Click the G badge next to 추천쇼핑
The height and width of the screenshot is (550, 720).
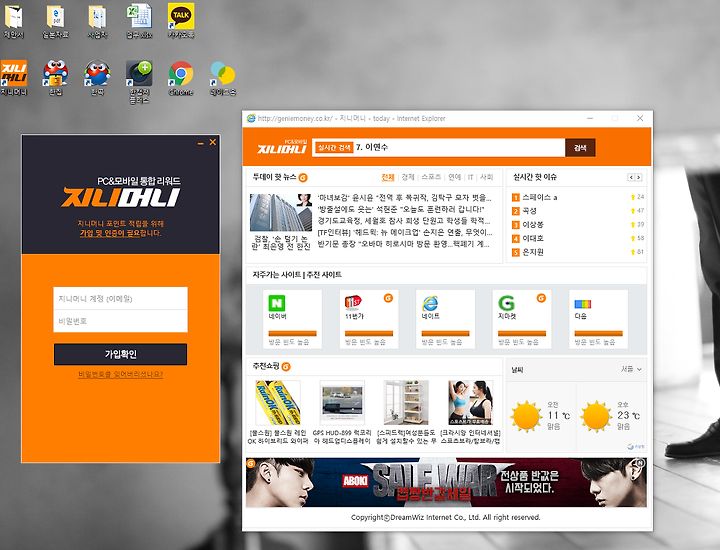click(x=286, y=366)
